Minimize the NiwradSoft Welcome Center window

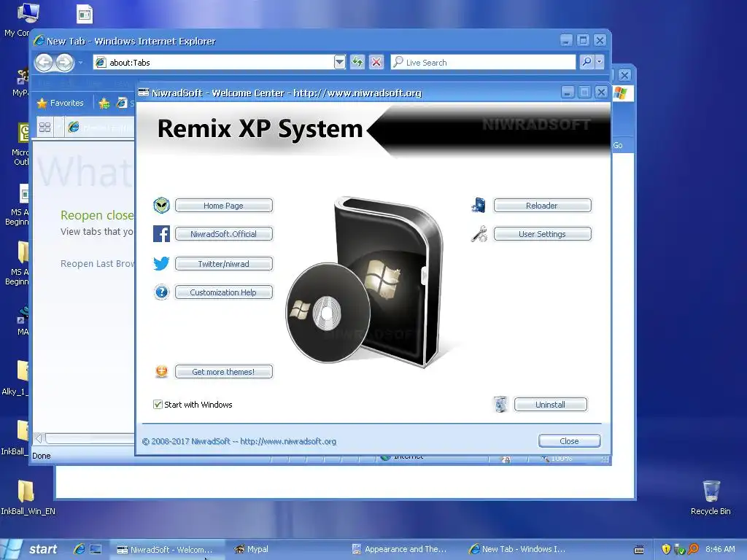pyautogui.click(x=567, y=92)
